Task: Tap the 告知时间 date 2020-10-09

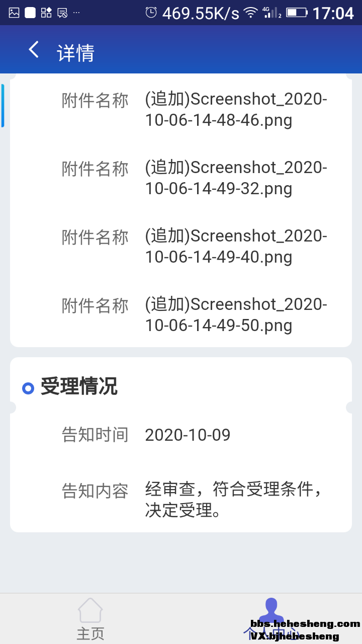Action: coord(188,435)
